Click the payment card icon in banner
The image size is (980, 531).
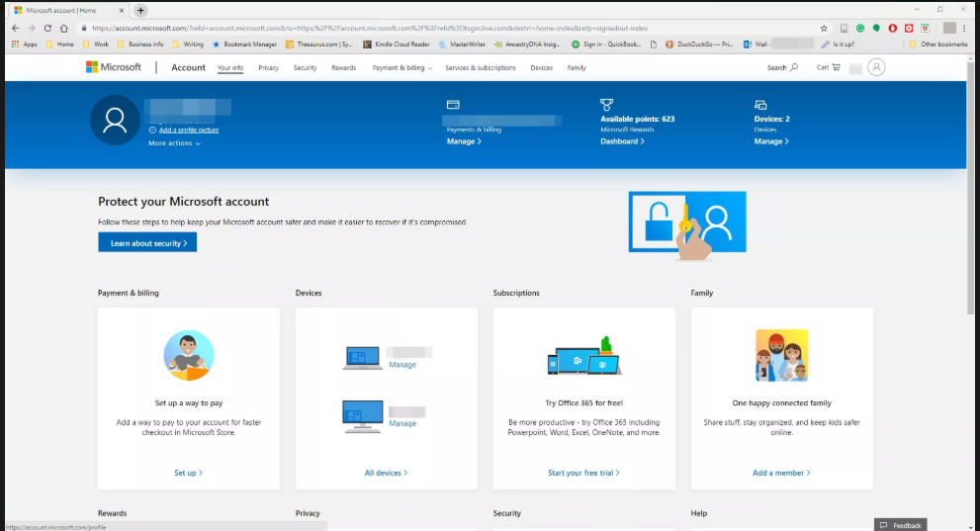point(453,105)
